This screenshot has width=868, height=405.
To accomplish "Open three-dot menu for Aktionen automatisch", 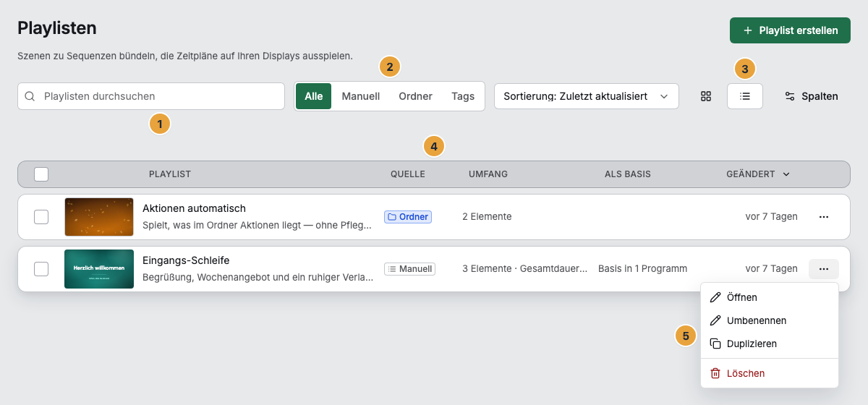I will click(824, 217).
